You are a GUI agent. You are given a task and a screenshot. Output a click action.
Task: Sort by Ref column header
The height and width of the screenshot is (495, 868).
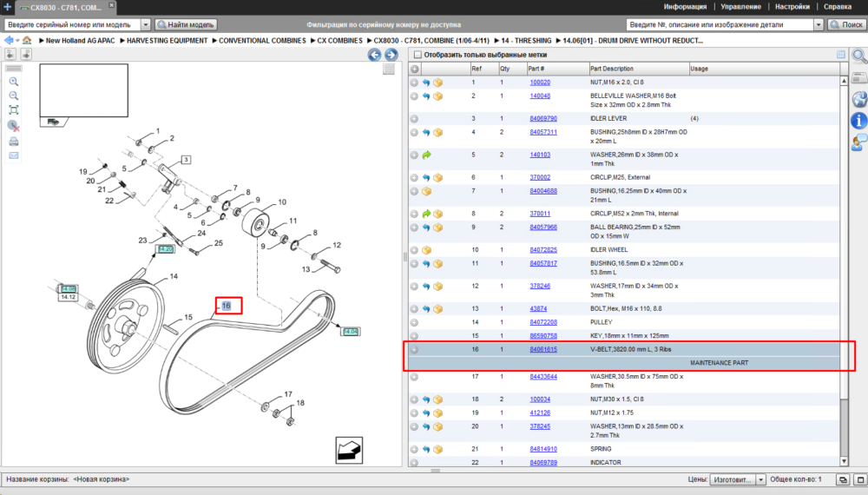coord(483,69)
